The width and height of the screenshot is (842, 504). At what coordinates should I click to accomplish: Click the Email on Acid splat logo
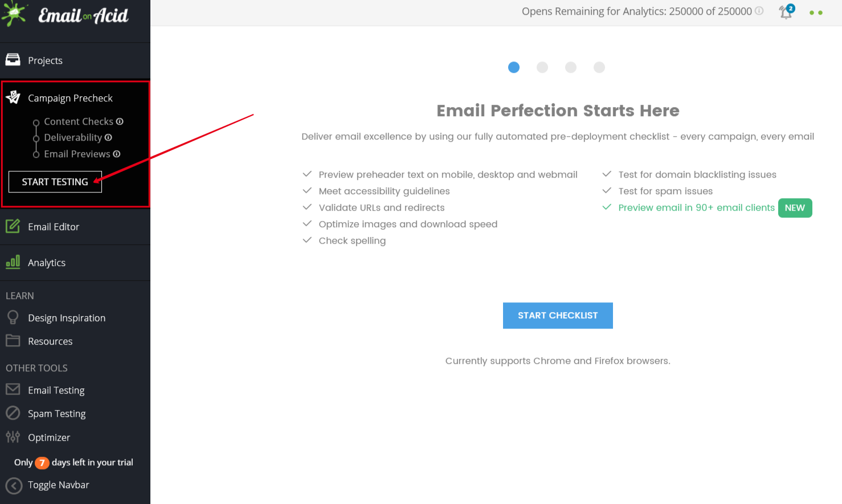[x=14, y=14]
